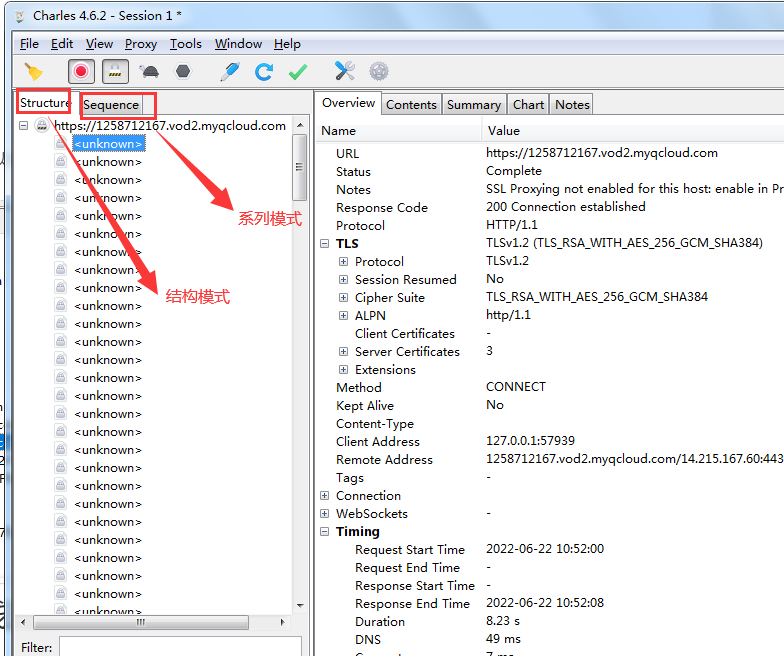784x656 pixels.
Task: Open the Tools menu
Action: click(x=186, y=44)
